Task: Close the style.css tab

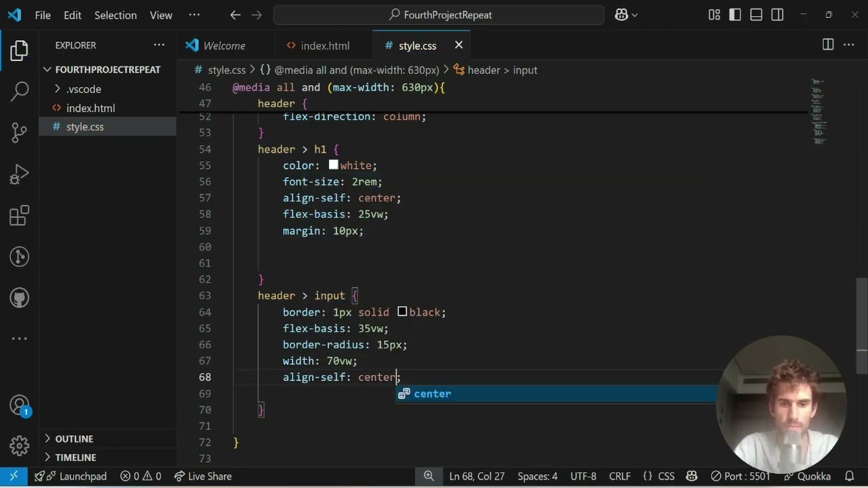Action: pos(458,45)
